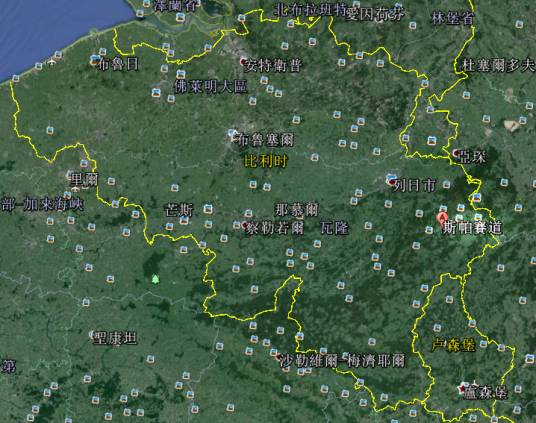Select the red dot marker at 察勒若爾
Screen dimensions: 536x423
point(244,225)
